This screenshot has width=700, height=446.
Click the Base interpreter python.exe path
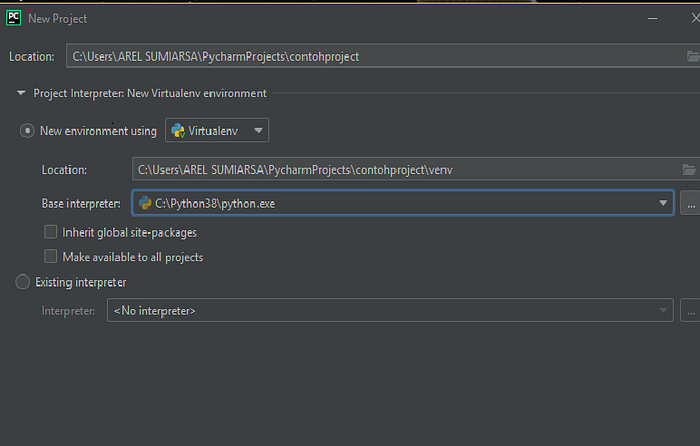tap(215, 204)
